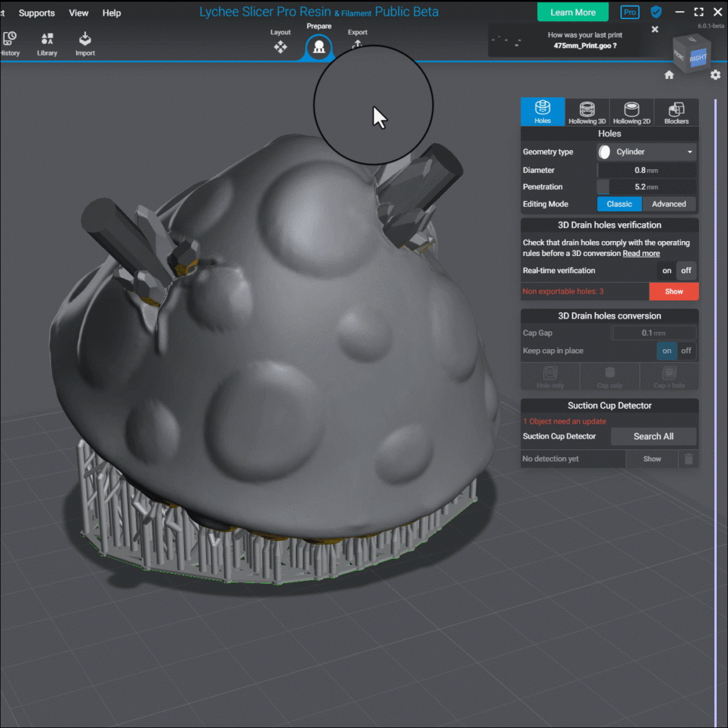Turn Real-time verification off
Screen dimensions: 728x728
point(686,270)
